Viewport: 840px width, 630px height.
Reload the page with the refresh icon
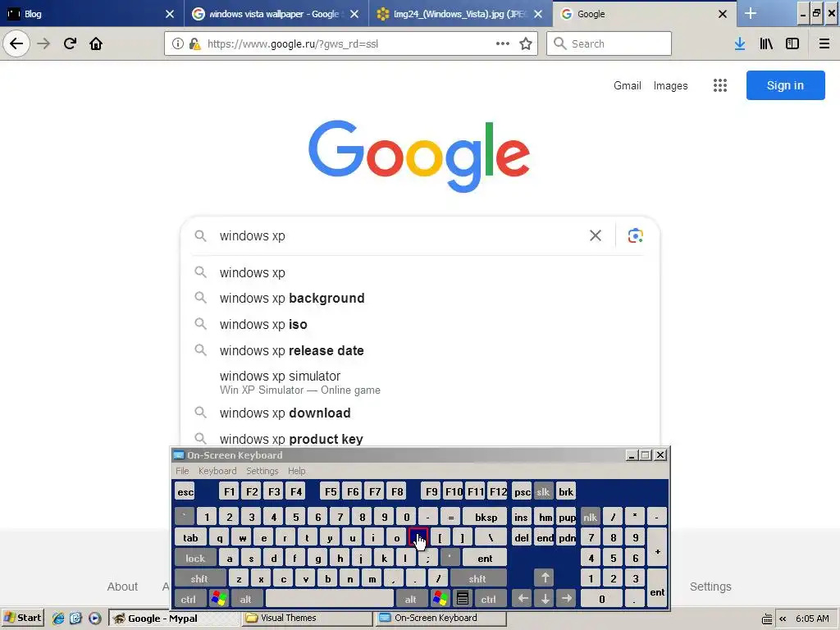click(x=70, y=43)
